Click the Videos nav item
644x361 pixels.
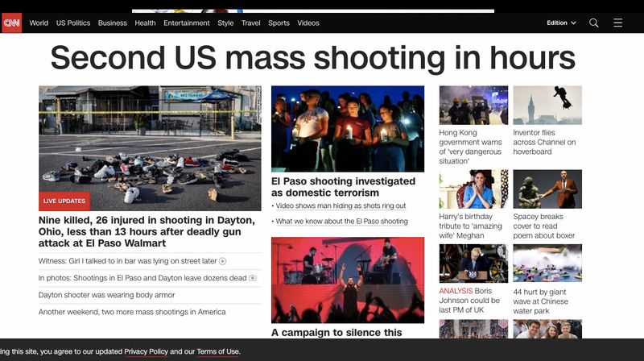point(308,23)
